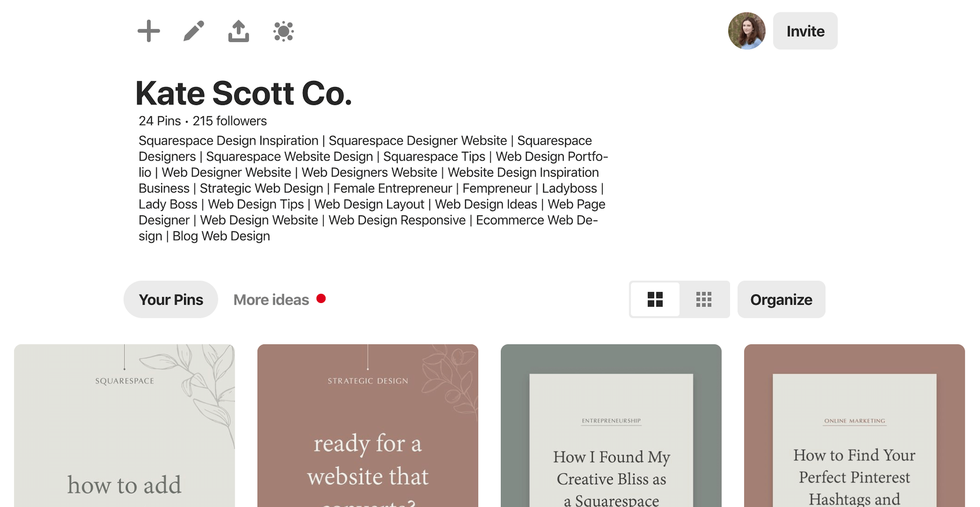The height and width of the screenshot is (507, 980).
Task: Click the '24 Pins' count text
Action: click(160, 121)
